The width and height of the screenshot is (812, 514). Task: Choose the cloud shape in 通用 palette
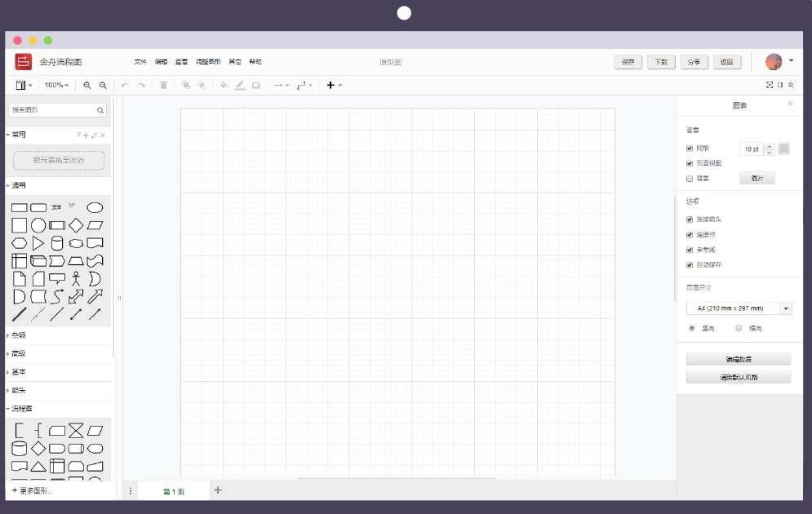coord(76,243)
